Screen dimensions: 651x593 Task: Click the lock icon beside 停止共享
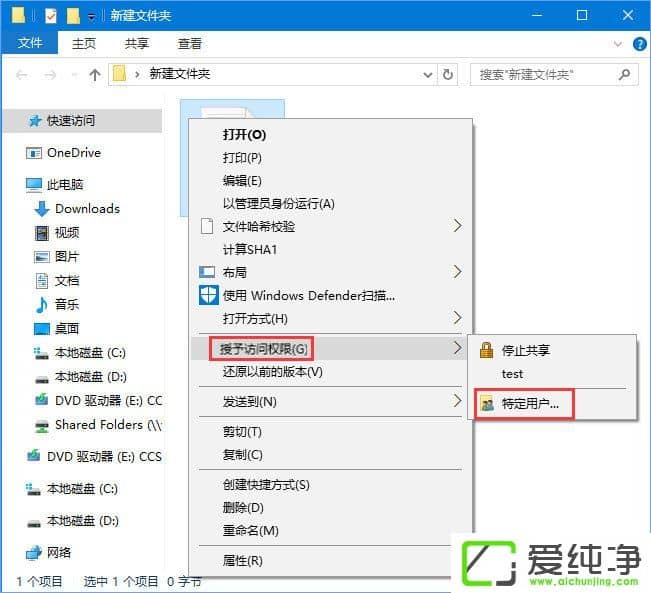[486, 350]
